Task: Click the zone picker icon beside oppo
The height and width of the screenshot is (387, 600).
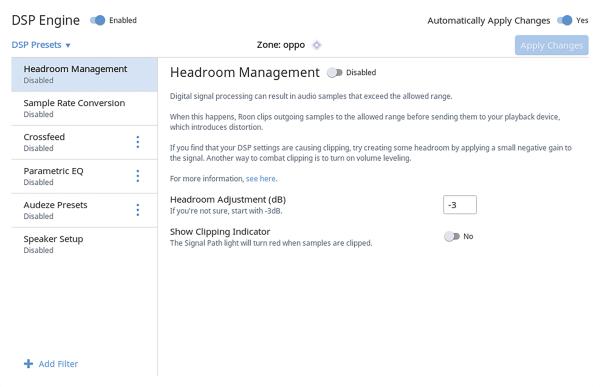Action: pyautogui.click(x=316, y=45)
